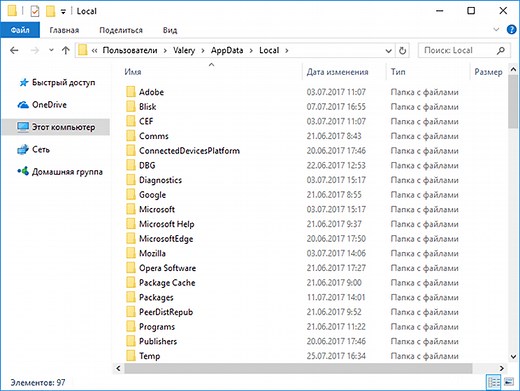Viewport: 520px width, 391px height.
Task: Click the vertical scrollbar down arrow
Action: (x=513, y=356)
